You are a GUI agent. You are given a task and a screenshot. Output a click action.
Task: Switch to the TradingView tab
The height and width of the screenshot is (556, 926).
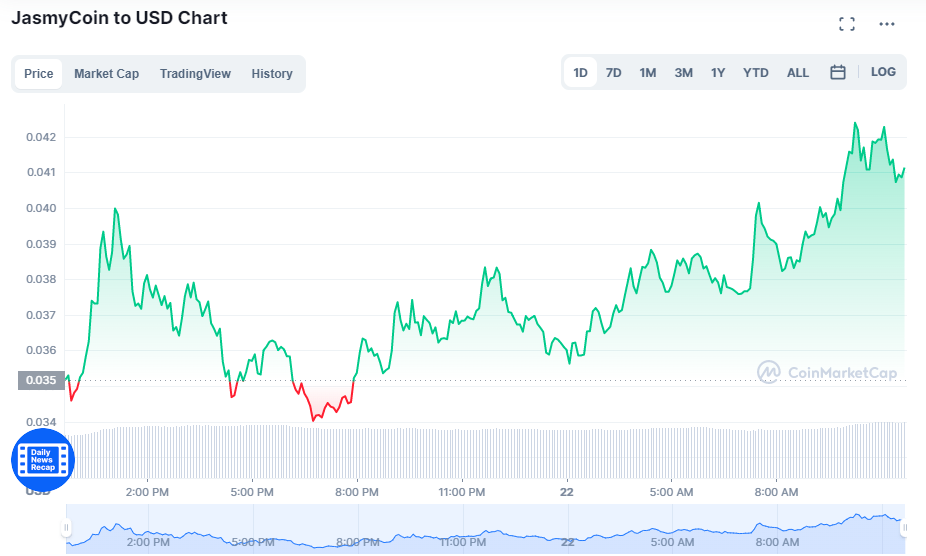[x=195, y=74]
